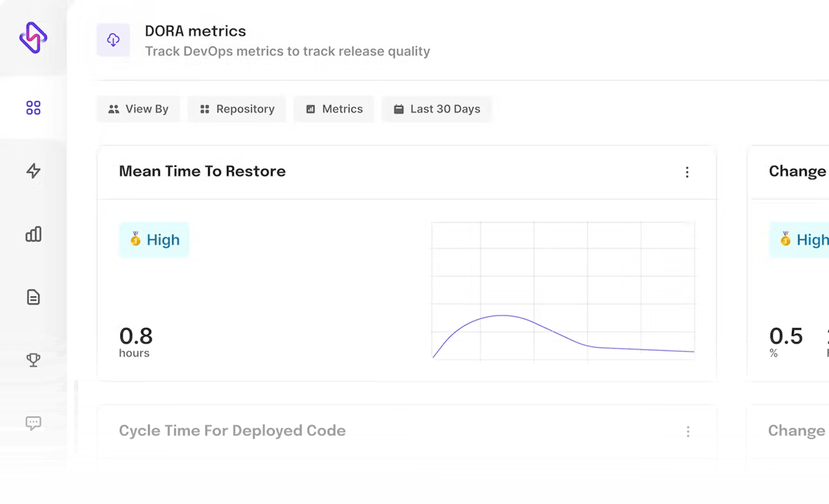The width and height of the screenshot is (829, 504).
Task: Open the lightning bolt section in sidebar
Action: tap(33, 171)
